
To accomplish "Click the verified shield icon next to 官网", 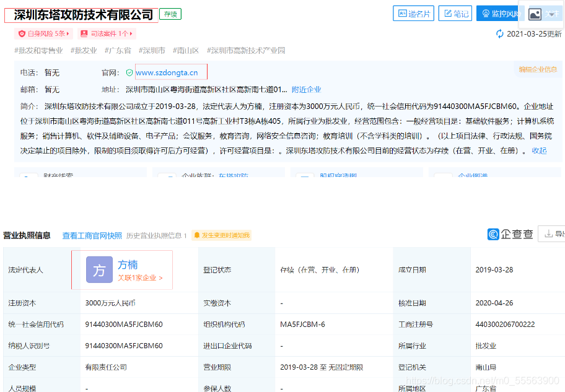I will [x=129, y=73].
